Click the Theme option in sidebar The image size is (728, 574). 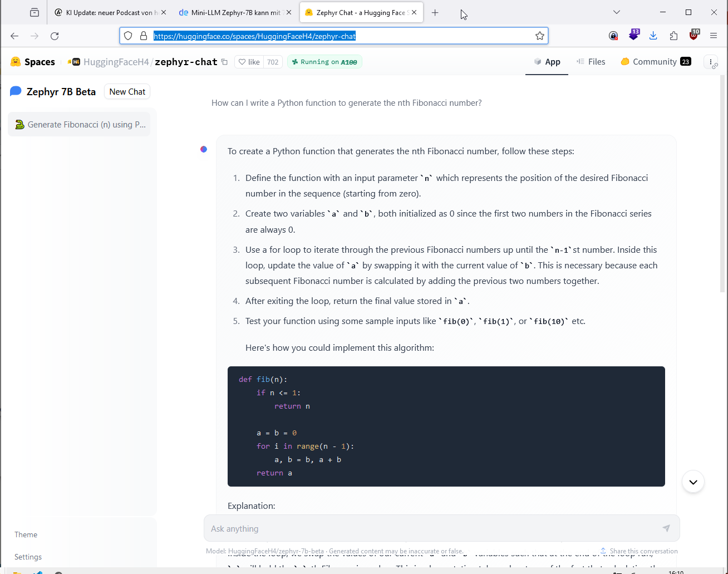click(x=26, y=534)
